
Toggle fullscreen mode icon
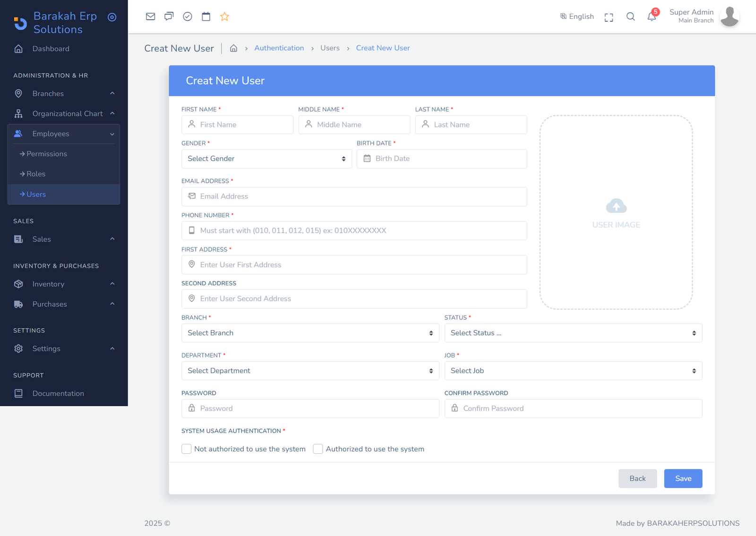609,17
